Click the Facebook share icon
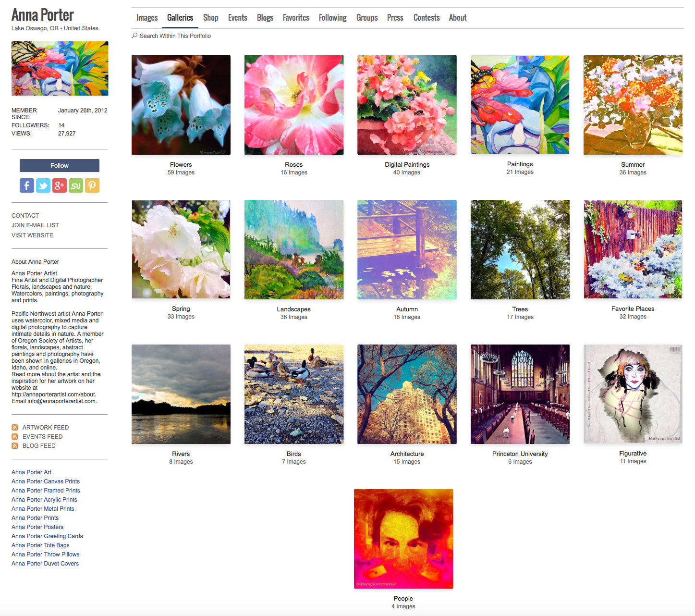The image size is (695, 616). 27,185
